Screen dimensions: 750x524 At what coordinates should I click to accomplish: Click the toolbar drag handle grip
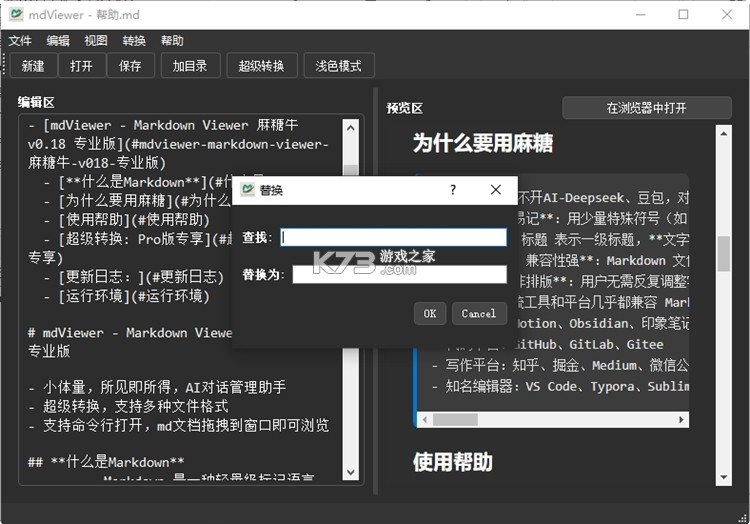[4, 65]
